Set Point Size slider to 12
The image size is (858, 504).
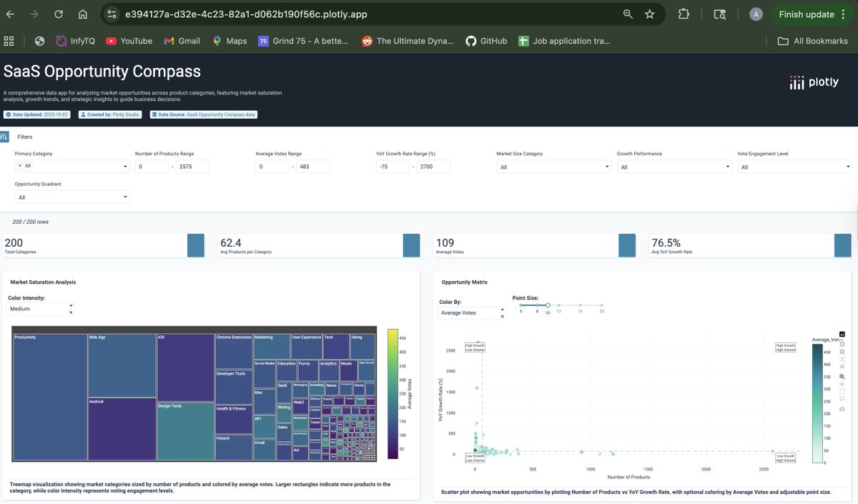click(558, 305)
